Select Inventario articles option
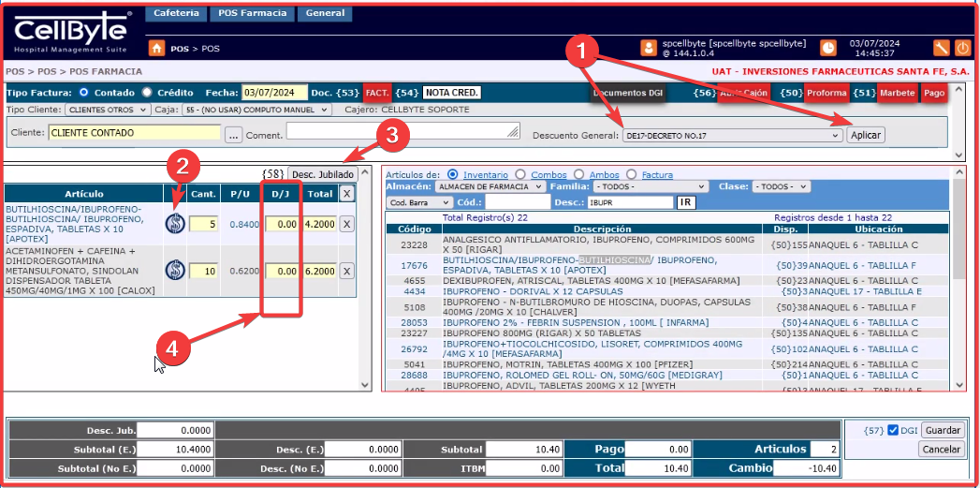Viewport: 980px width, 488px height. tap(453, 174)
